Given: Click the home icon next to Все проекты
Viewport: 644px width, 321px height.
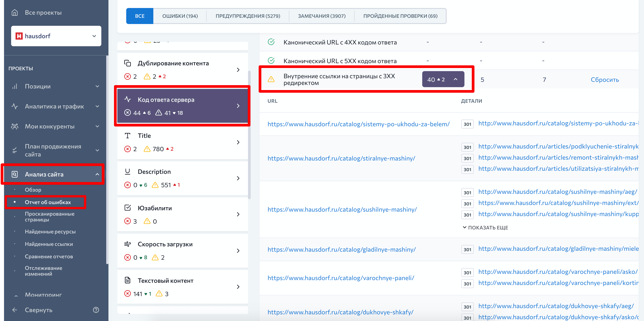Looking at the screenshot, I should pyautogui.click(x=15, y=12).
